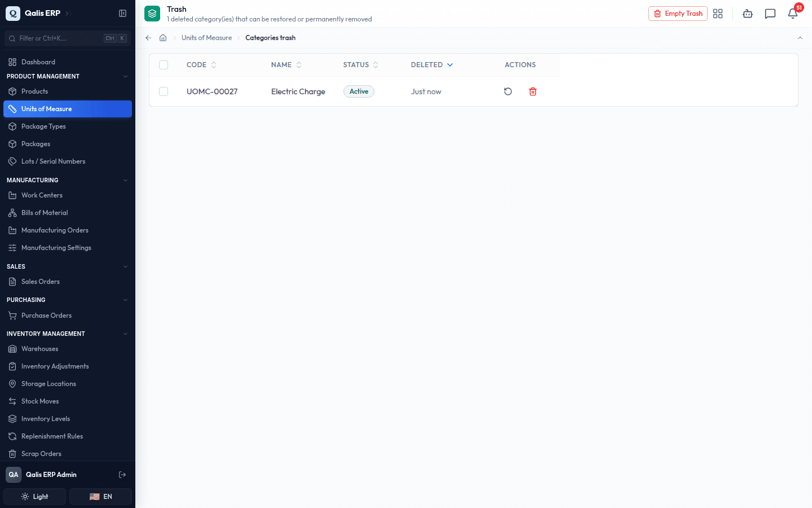This screenshot has width=812, height=508.
Task: Log out with the sign-out icon
Action: [x=122, y=475]
